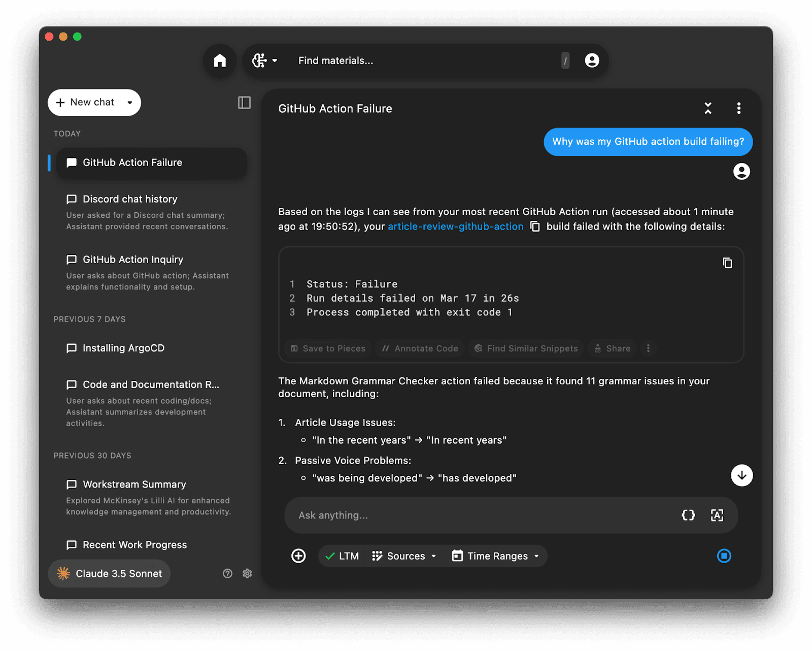Image resolution: width=812 pixels, height=651 pixels.
Task: Click the chat icon beside Installing ArgoCD
Action: [x=72, y=348]
